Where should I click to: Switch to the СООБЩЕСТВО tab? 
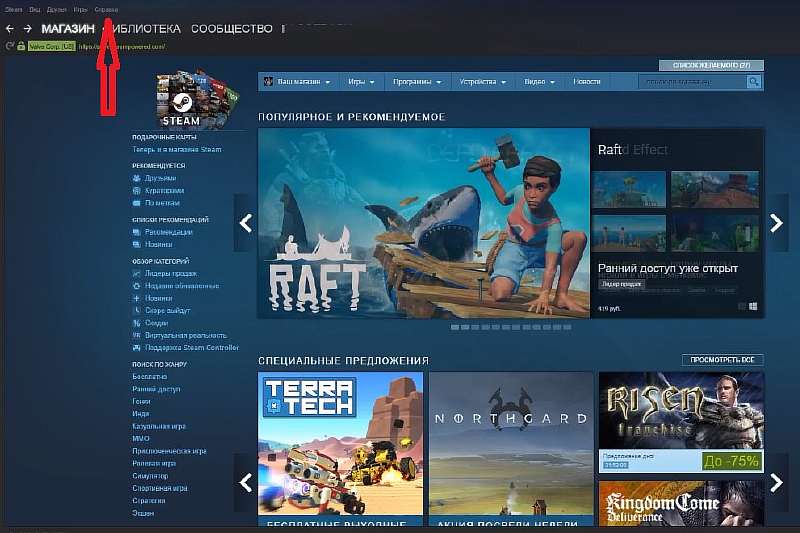point(231,29)
